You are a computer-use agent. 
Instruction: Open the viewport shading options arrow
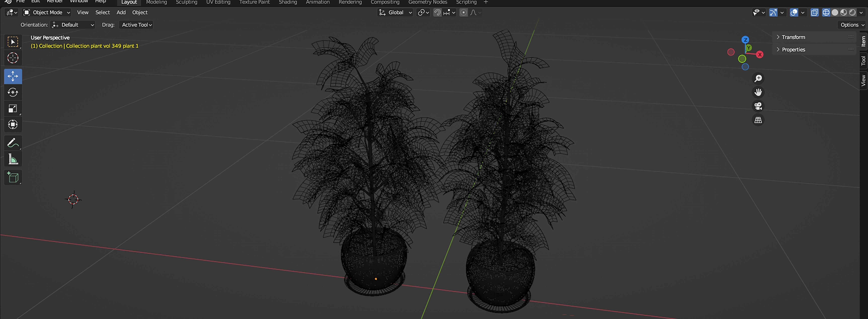(x=861, y=12)
